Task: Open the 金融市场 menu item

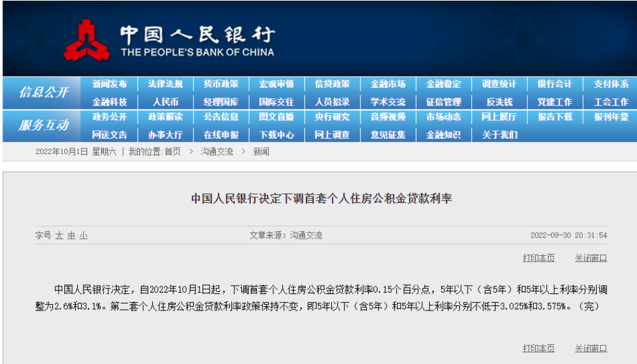Action: 387,84
